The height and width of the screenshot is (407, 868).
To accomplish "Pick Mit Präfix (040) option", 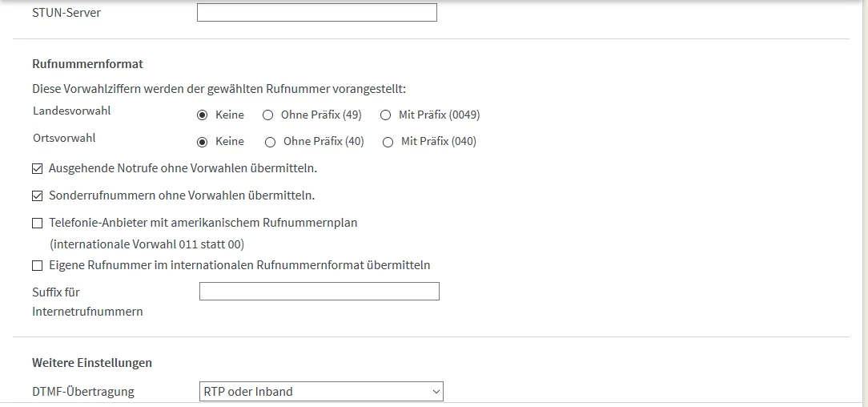I will (x=388, y=142).
